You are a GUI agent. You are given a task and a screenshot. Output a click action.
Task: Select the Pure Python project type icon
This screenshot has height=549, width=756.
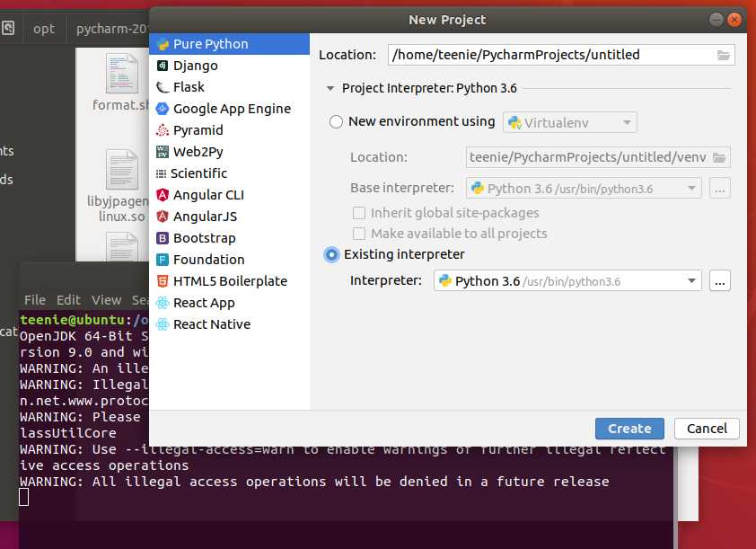(x=163, y=44)
